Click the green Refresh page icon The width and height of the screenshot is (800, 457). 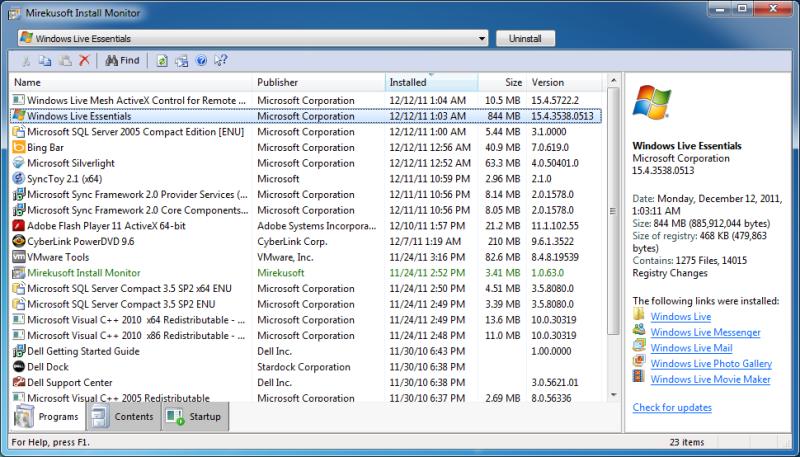point(162,61)
